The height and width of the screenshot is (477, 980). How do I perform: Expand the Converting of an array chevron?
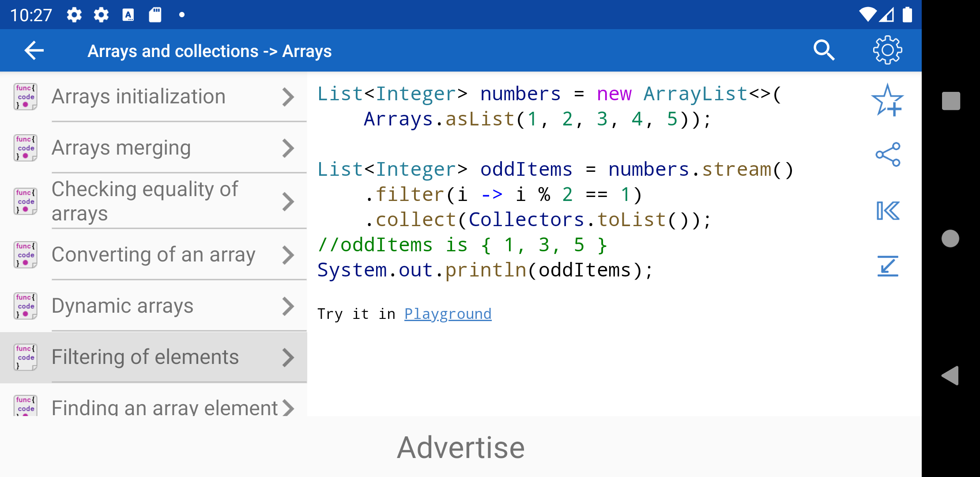click(288, 255)
